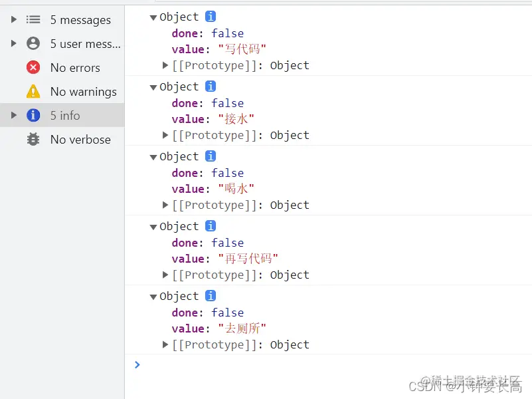Click info badge on Object with value 喝水
This screenshot has height=399, width=532.
pyautogui.click(x=211, y=156)
